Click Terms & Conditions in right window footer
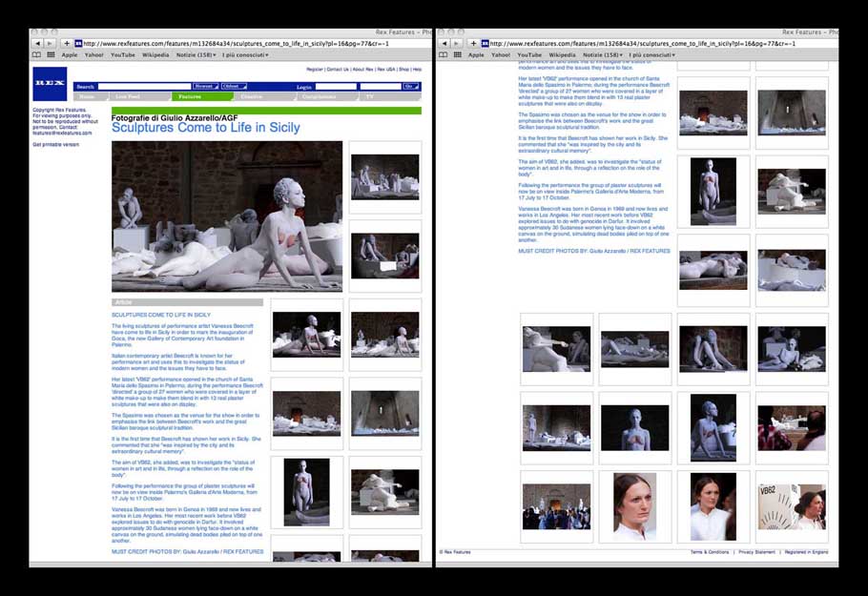Image resolution: width=868 pixels, height=596 pixels. [710, 552]
